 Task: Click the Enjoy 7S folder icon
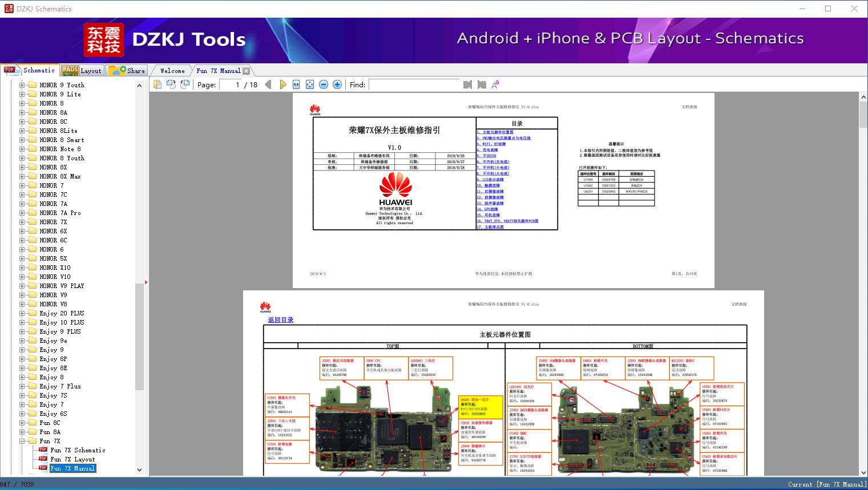33,395
